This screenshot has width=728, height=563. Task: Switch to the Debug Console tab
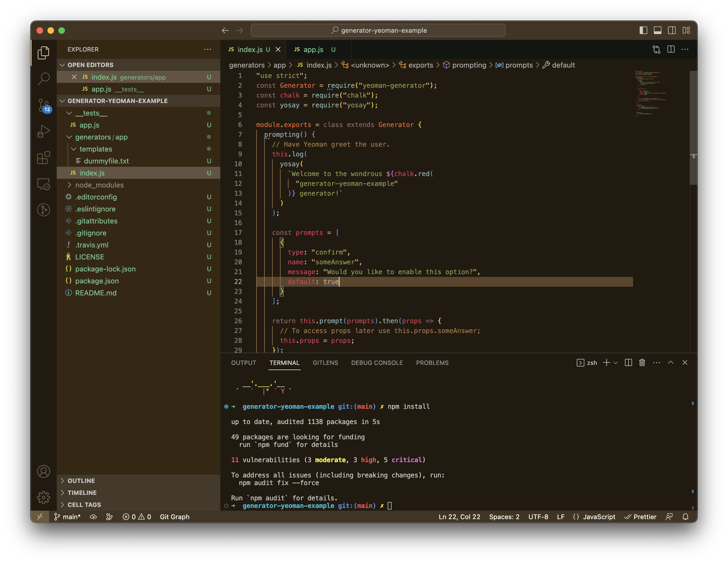(x=377, y=362)
